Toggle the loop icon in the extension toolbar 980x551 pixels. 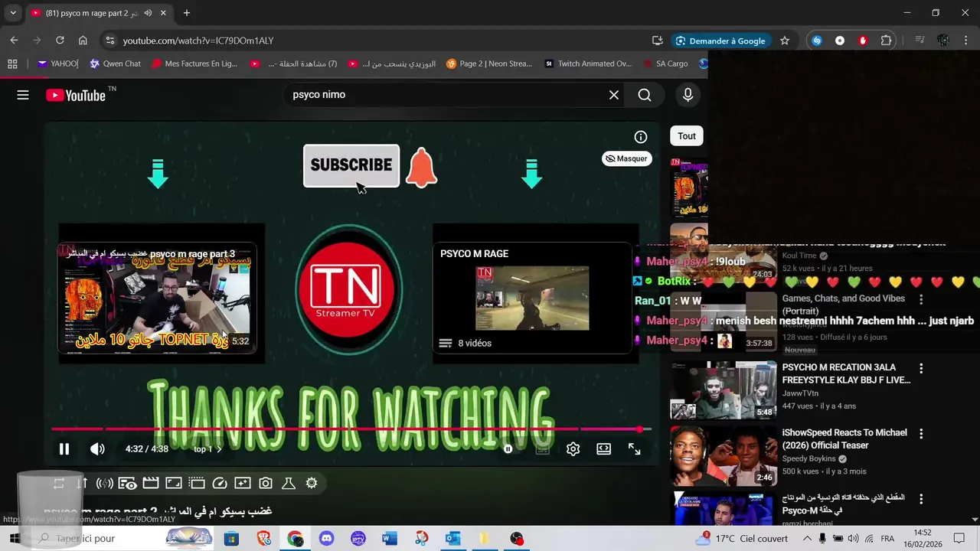coord(59,483)
